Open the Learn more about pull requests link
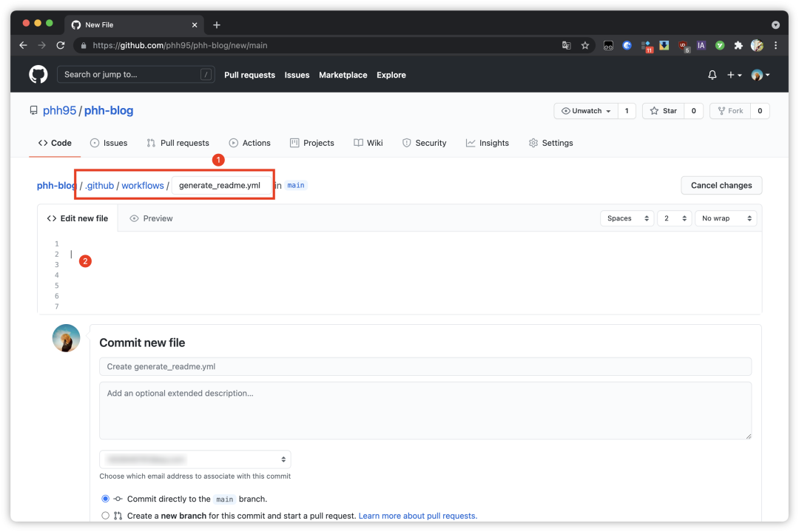 click(417, 516)
